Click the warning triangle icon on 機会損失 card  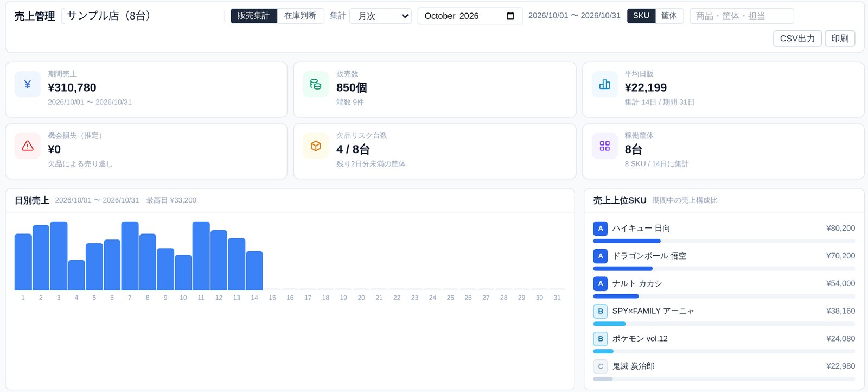click(x=28, y=146)
